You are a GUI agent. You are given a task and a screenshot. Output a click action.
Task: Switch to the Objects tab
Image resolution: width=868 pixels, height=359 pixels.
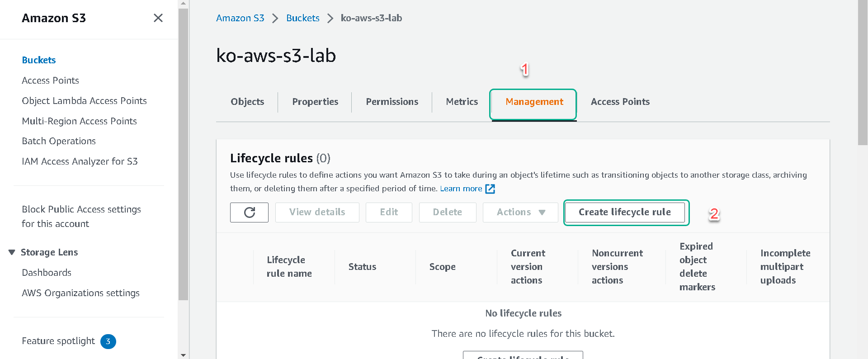(x=247, y=102)
